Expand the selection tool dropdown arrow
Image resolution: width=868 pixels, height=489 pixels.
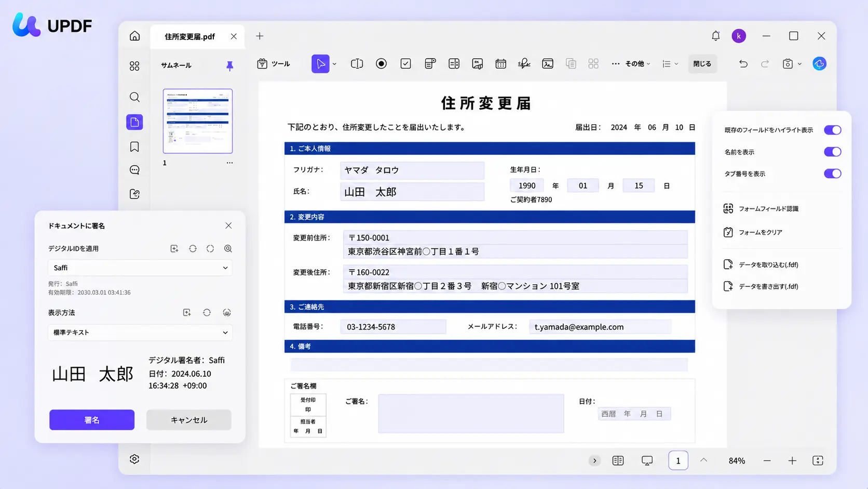(x=334, y=64)
